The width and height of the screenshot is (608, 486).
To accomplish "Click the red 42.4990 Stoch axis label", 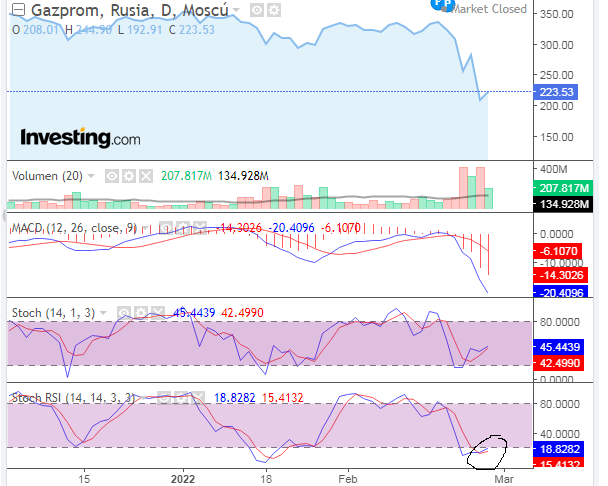I will pyautogui.click(x=559, y=363).
